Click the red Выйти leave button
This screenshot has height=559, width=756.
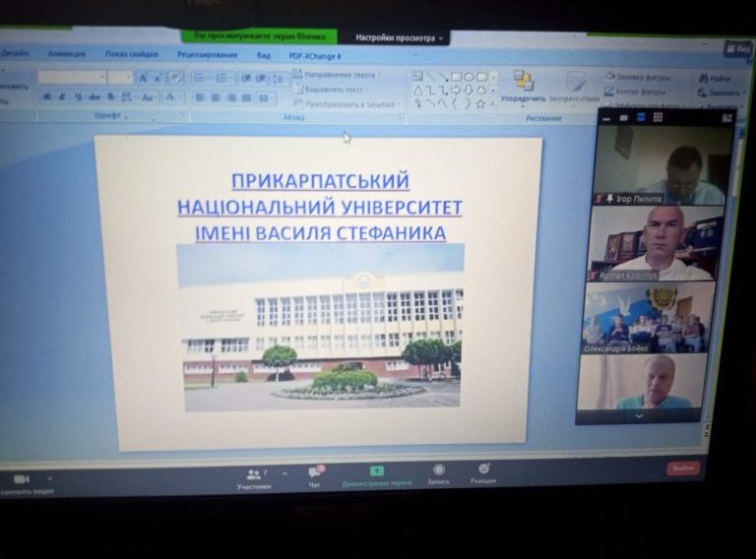[682, 468]
